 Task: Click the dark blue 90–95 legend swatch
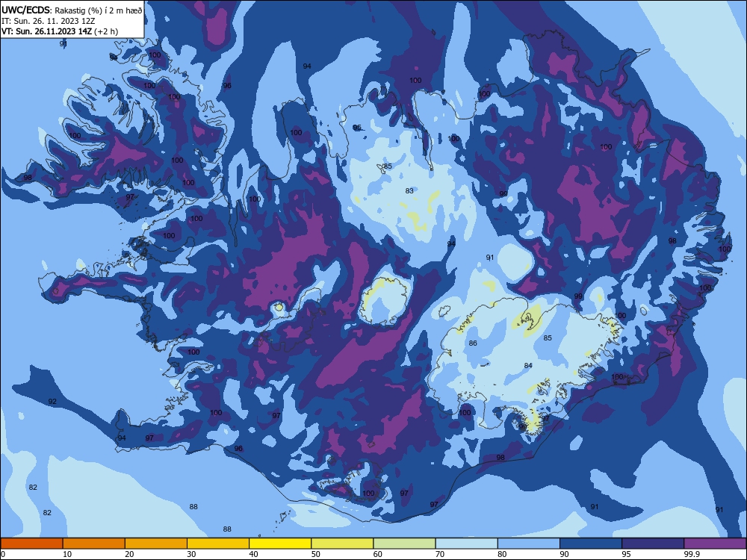[x=591, y=544]
